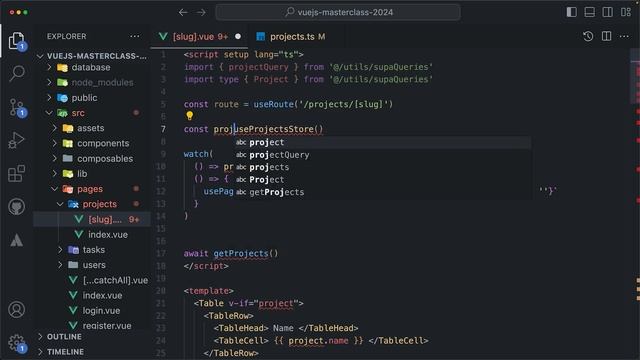Choose the 'project' autocomplete suggestion

[383, 142]
